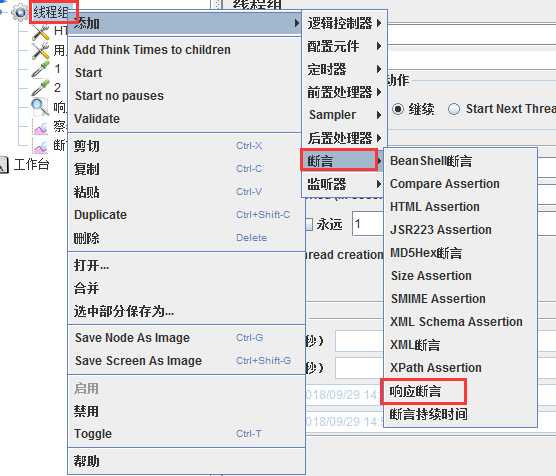Expand the 配置元件 submenu
Screen dimensions: 556x476
coord(344,46)
